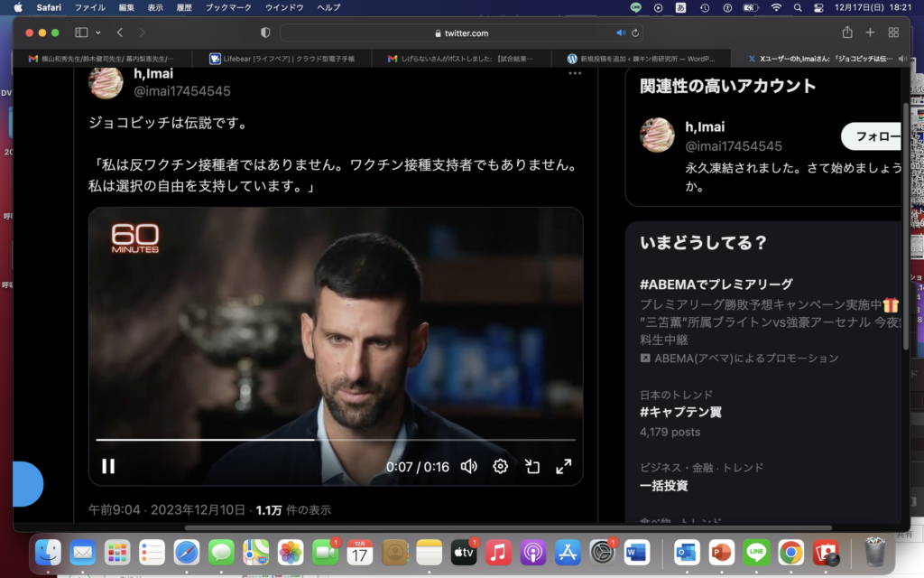Activate picture-in-picture mode on the video
The image size is (924, 578).
531,467
